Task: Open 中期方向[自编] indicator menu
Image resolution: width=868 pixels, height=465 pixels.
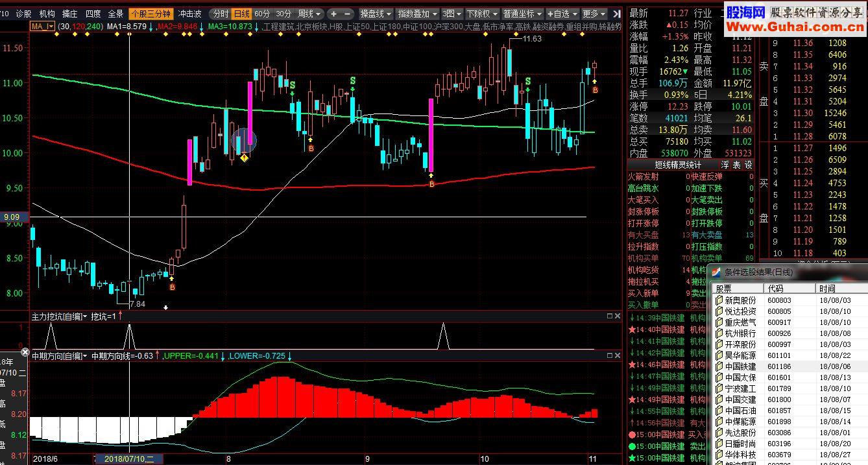Action: pos(59,355)
